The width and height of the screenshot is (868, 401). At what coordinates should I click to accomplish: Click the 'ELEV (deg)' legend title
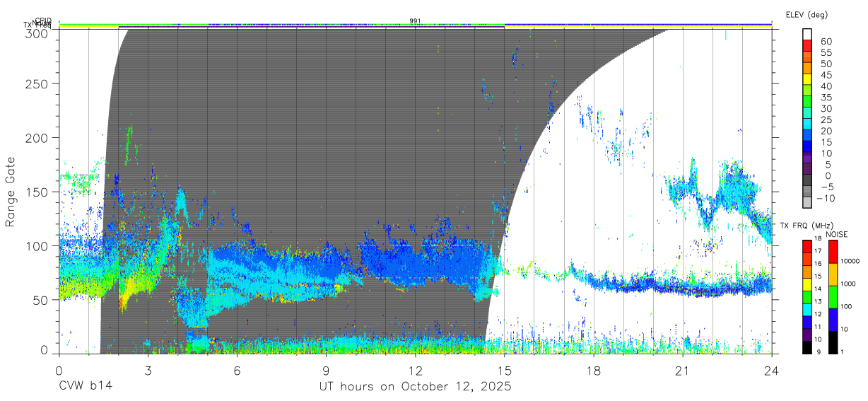(807, 15)
